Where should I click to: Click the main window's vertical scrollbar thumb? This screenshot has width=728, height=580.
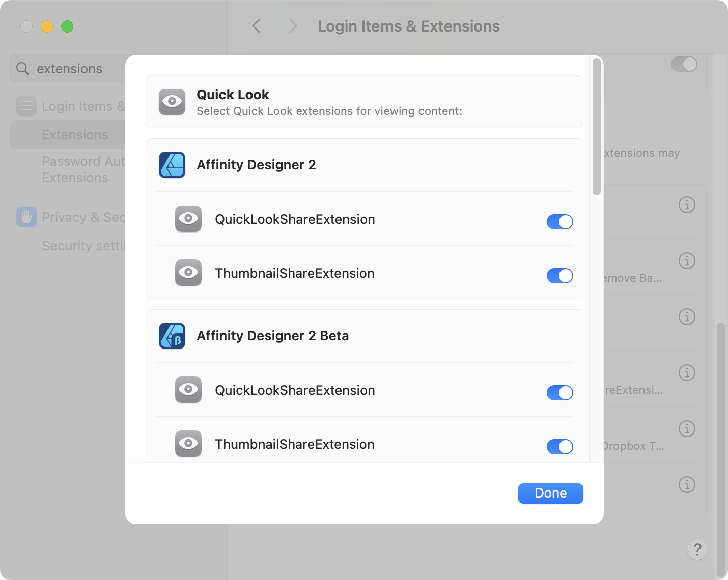pos(720,450)
